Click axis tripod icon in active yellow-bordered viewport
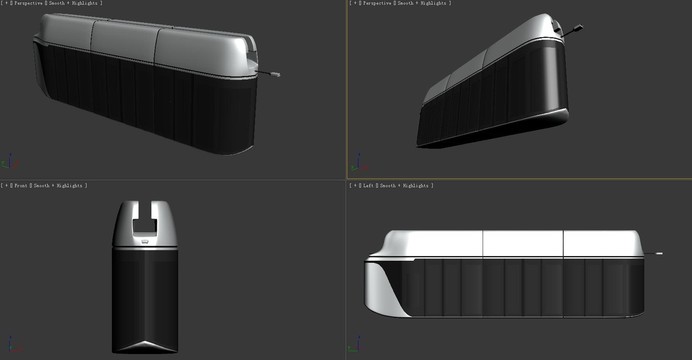Screen dimensions: 692x360 359,163
